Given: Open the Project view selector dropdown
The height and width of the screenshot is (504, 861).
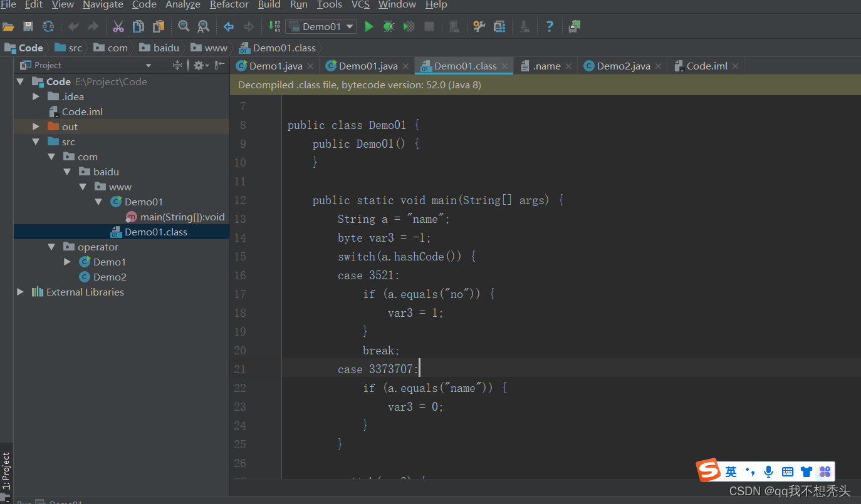Looking at the screenshot, I should tap(149, 65).
